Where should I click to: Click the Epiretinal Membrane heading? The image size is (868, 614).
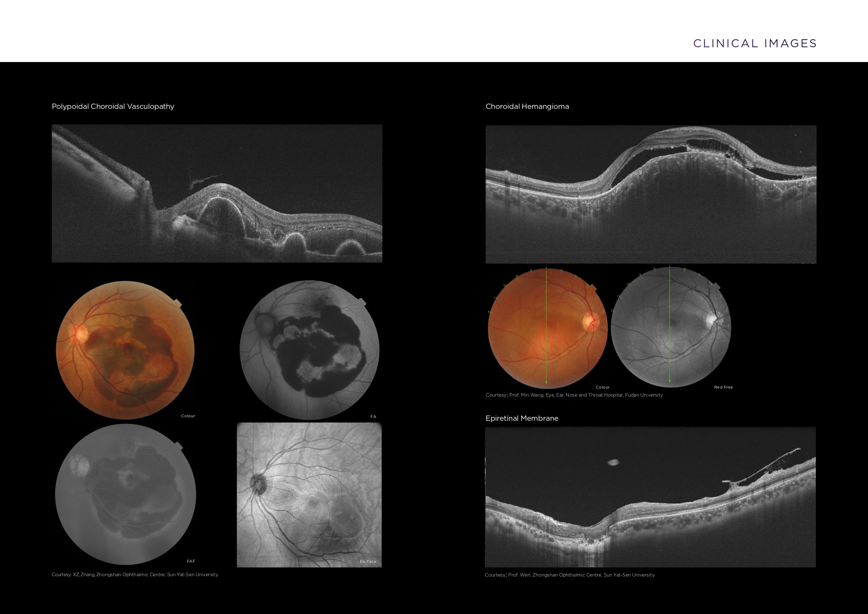point(522,418)
